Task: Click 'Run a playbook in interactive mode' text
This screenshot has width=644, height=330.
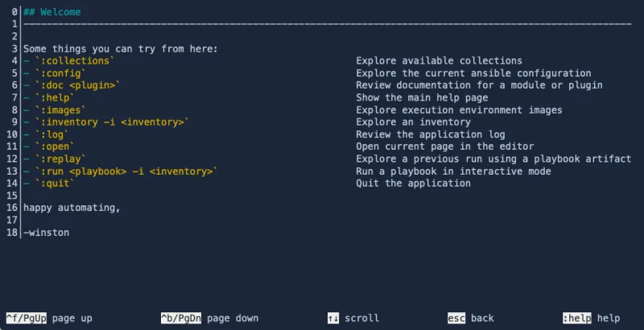Action: 453,171
